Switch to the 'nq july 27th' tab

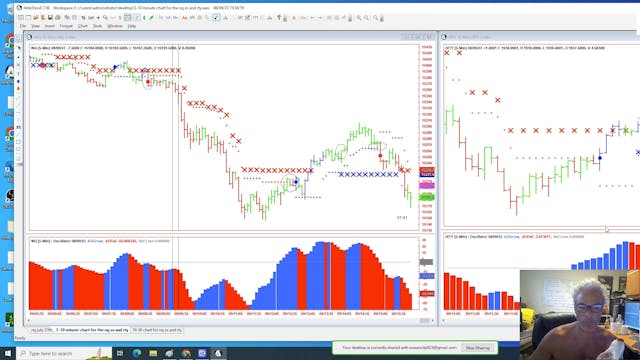(42, 330)
